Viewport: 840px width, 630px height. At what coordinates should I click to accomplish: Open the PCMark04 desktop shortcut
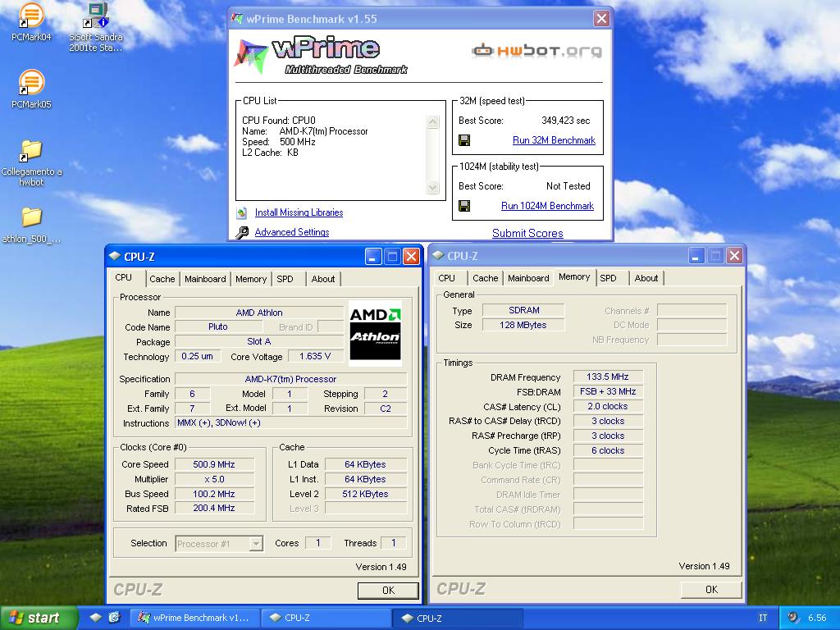[x=31, y=21]
